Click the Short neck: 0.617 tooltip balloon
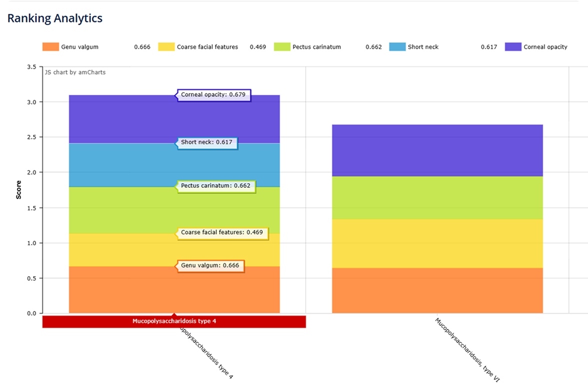This screenshot has width=588, height=391. click(207, 142)
